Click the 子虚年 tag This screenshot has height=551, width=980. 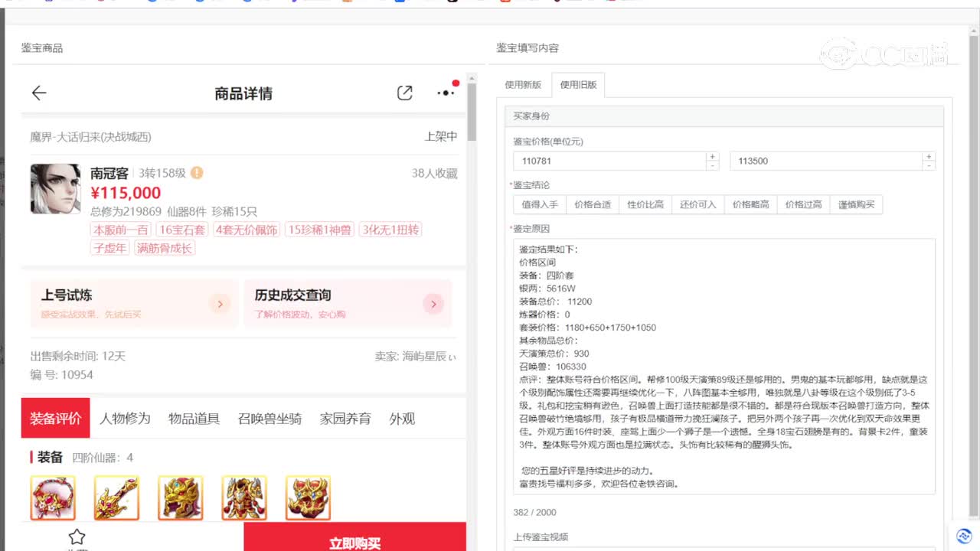109,248
